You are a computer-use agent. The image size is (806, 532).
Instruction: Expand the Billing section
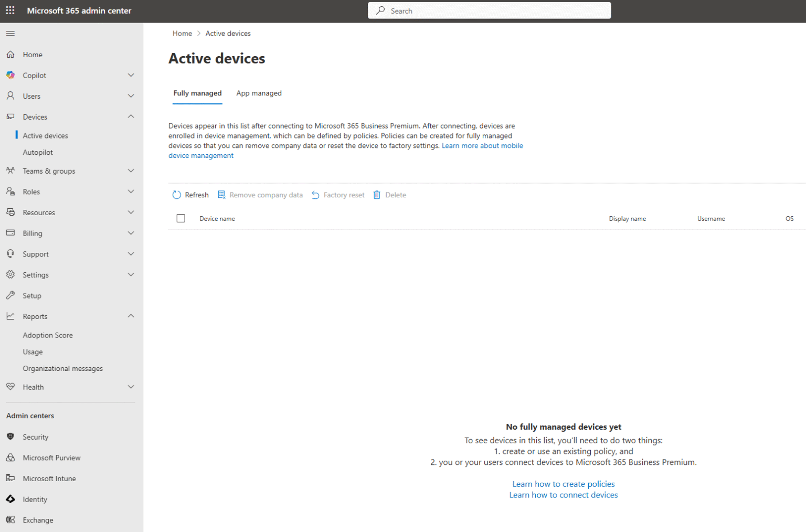tap(131, 233)
